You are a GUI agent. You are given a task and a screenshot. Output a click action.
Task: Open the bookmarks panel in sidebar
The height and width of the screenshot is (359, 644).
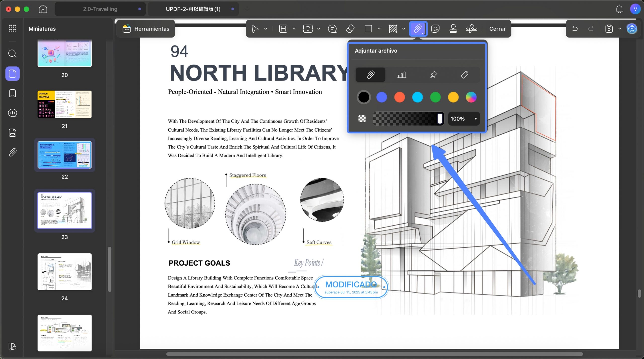pos(12,93)
